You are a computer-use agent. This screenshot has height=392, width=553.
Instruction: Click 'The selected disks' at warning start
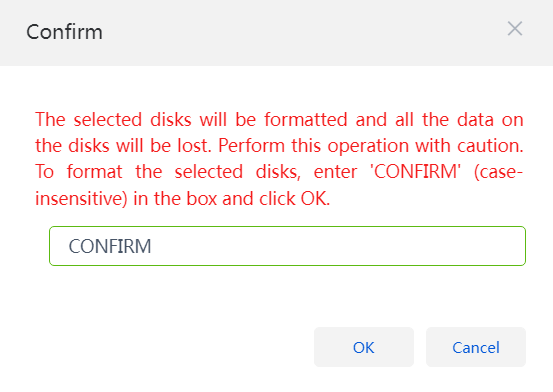click(113, 120)
